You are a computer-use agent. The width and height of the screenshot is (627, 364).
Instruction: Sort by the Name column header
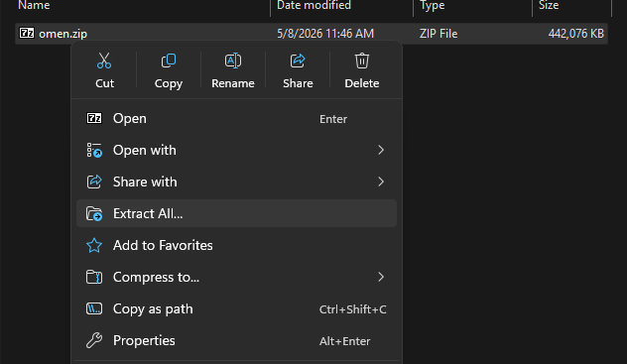(34, 6)
